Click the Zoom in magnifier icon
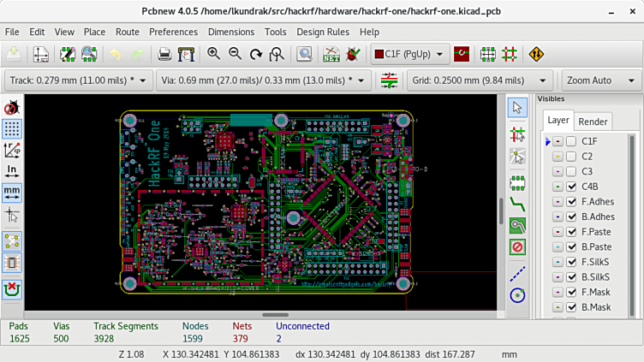This screenshot has height=362, width=644. pyautogui.click(x=213, y=54)
